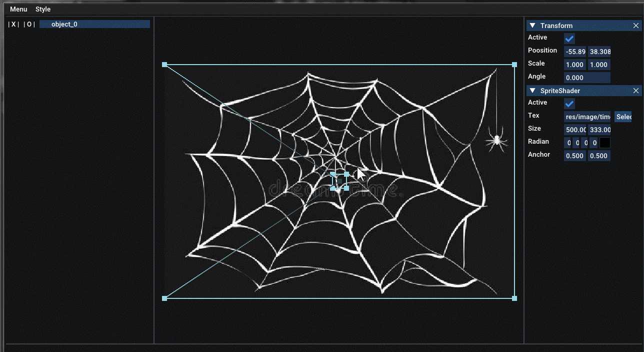644x352 pixels.
Task: Toggle the SpriteShader Active checkbox
Action: (x=569, y=104)
